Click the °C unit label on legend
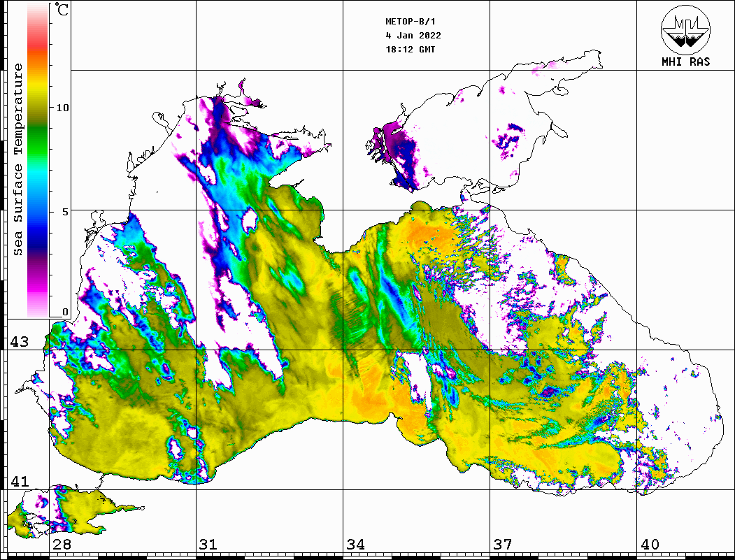The image size is (735, 560). (x=62, y=9)
